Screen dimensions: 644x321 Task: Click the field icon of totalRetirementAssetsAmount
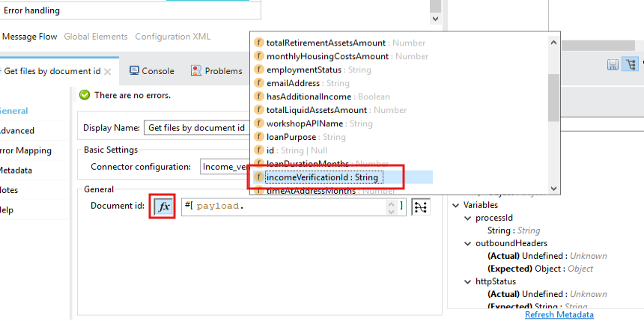[259, 43]
